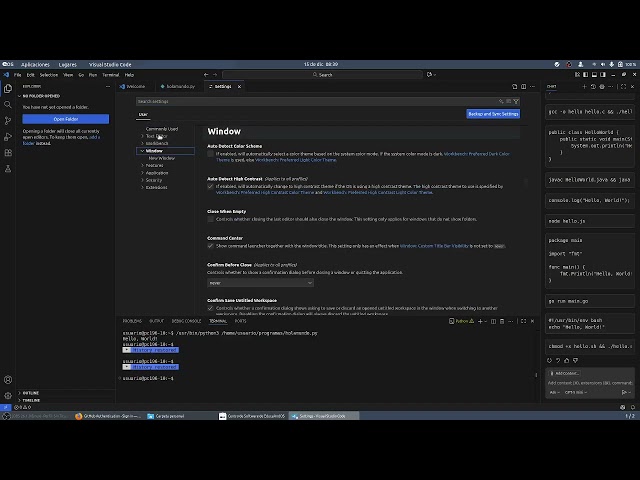
Task: Kill terminal with trash icon
Action: click(502, 321)
